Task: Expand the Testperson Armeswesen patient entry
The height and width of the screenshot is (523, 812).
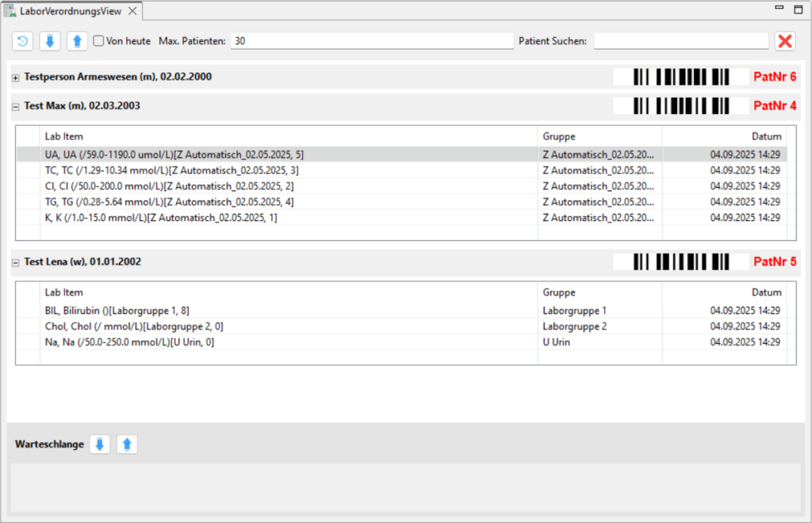Action: (16, 78)
